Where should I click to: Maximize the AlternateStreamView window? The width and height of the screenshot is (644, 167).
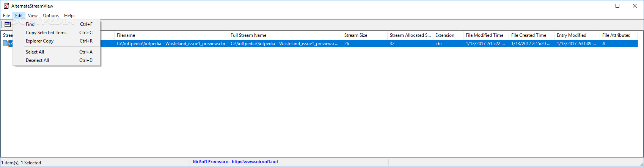pos(617,6)
